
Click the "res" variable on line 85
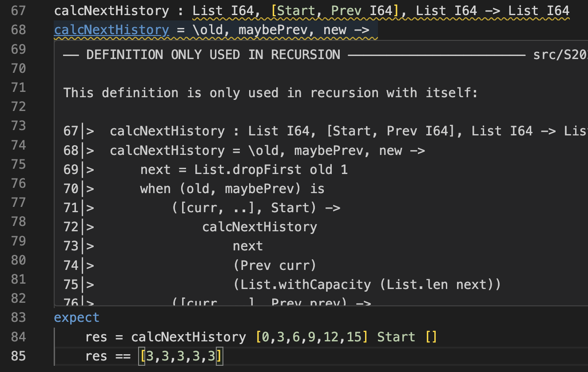(96, 356)
